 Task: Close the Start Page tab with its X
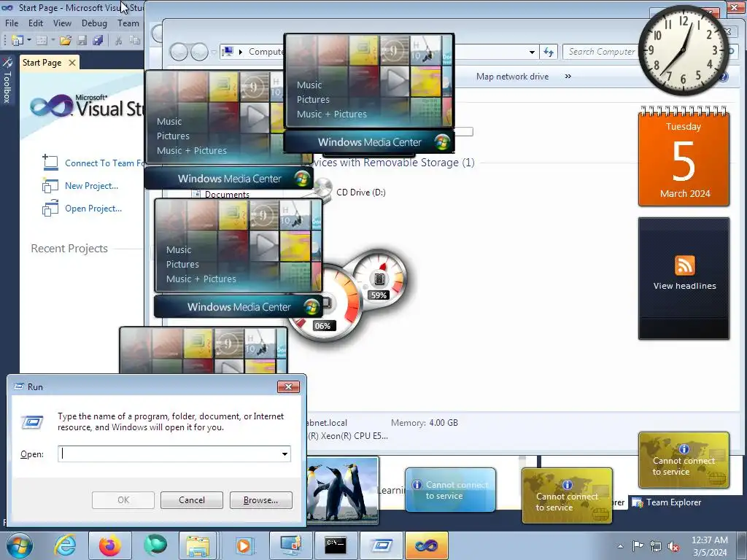pos(72,63)
